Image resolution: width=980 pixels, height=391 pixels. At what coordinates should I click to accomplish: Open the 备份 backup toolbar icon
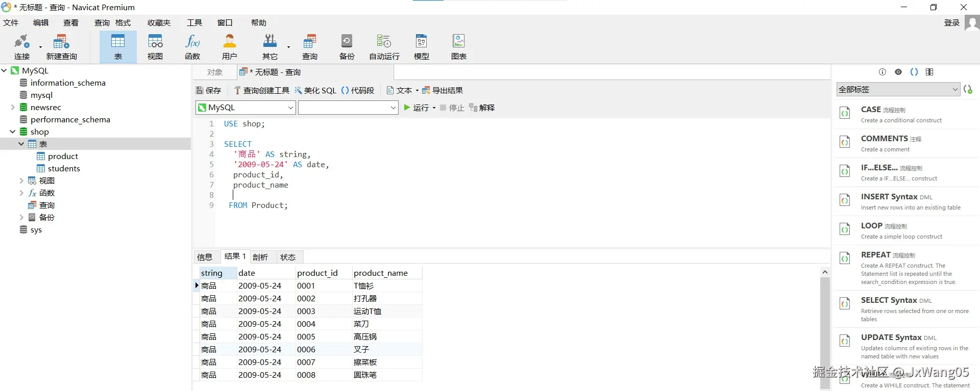pos(347,46)
